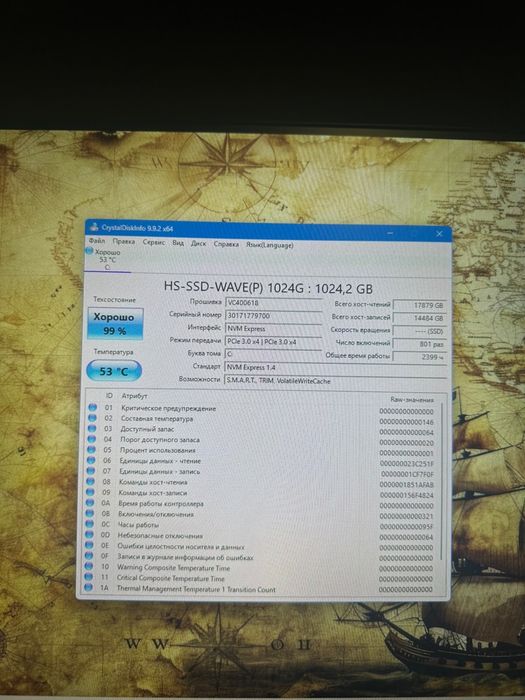Minimize the CrystalDiskInfo window
The image size is (525, 700).
pos(390,233)
